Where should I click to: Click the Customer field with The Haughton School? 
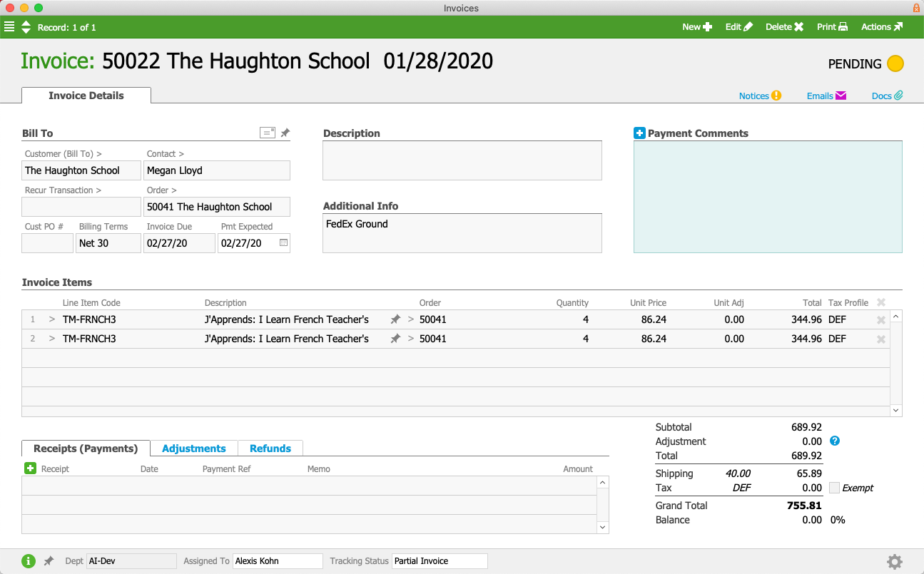[81, 170]
